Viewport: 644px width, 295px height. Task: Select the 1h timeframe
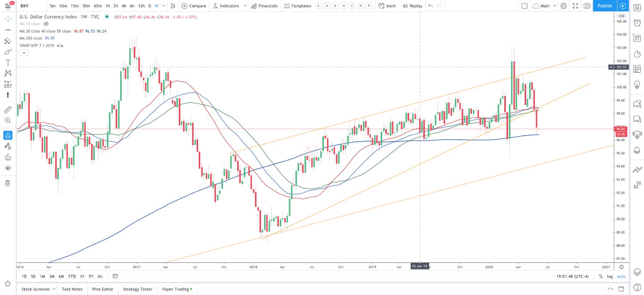tap(108, 6)
